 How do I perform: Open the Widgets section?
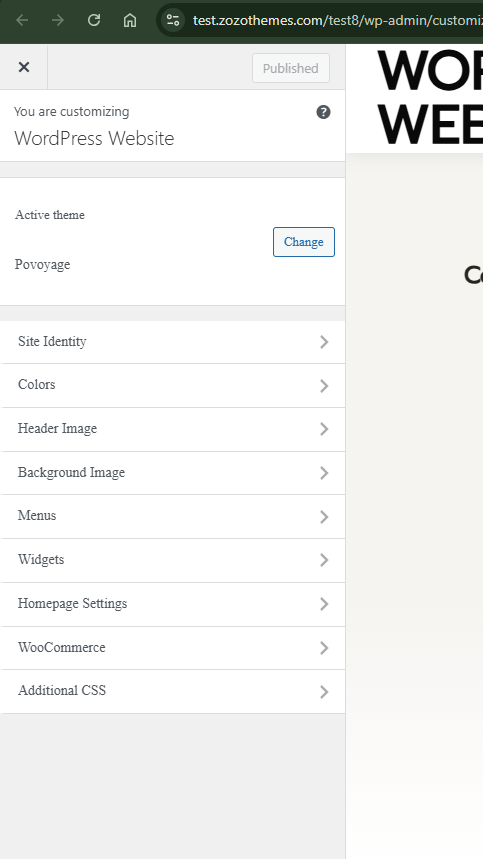(x=172, y=560)
